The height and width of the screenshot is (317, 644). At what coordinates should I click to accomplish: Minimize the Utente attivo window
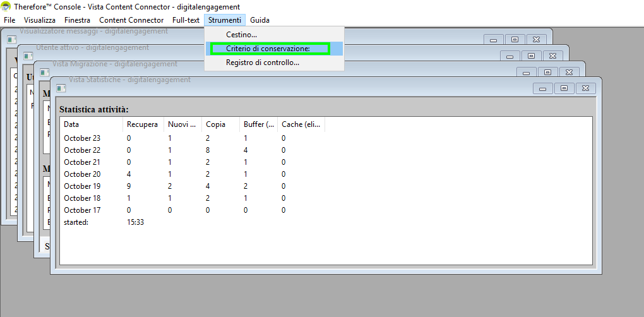pyautogui.click(x=510, y=56)
